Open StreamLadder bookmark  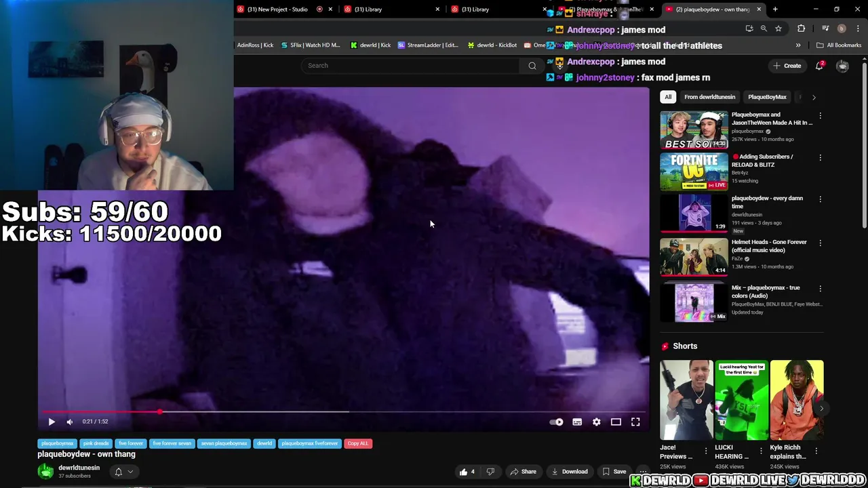pyautogui.click(x=428, y=45)
